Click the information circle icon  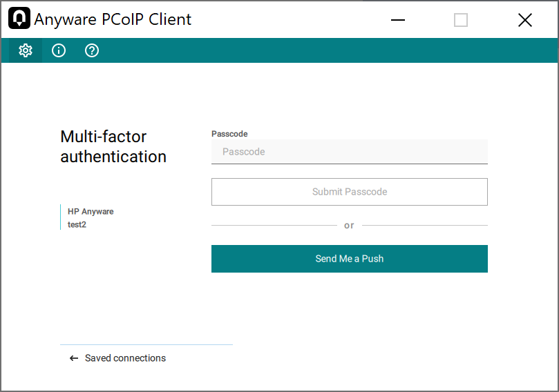[59, 50]
